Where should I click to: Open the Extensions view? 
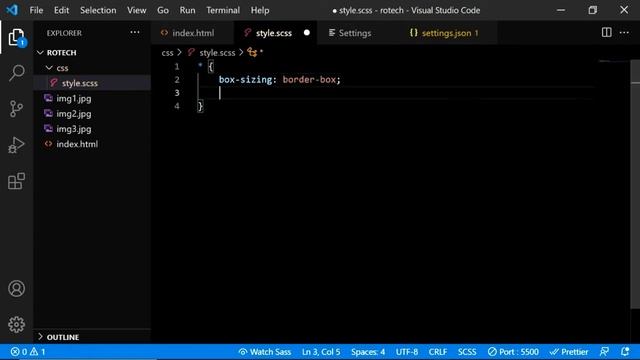tap(16, 181)
